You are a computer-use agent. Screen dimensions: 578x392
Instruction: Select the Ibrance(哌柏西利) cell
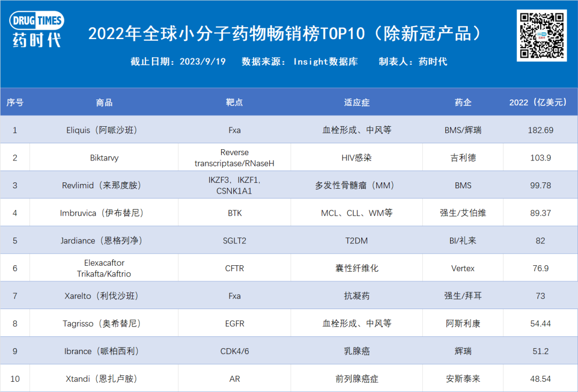click(x=104, y=351)
